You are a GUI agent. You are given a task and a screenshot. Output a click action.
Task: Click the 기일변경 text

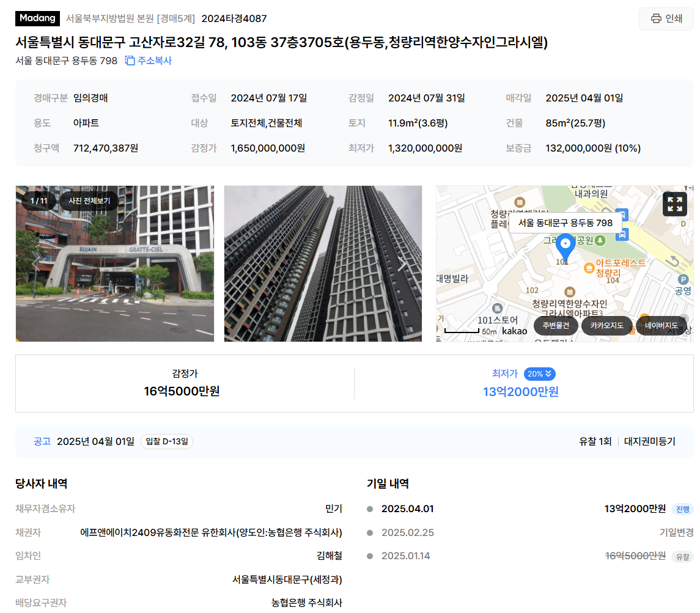tap(676, 532)
